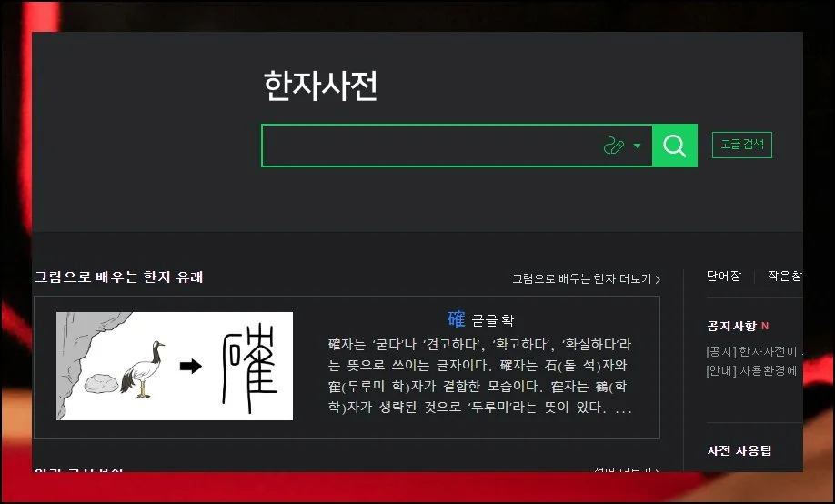835x504 pixels.
Task: Click the 굳을 확 meaning text
Action: pos(493,320)
